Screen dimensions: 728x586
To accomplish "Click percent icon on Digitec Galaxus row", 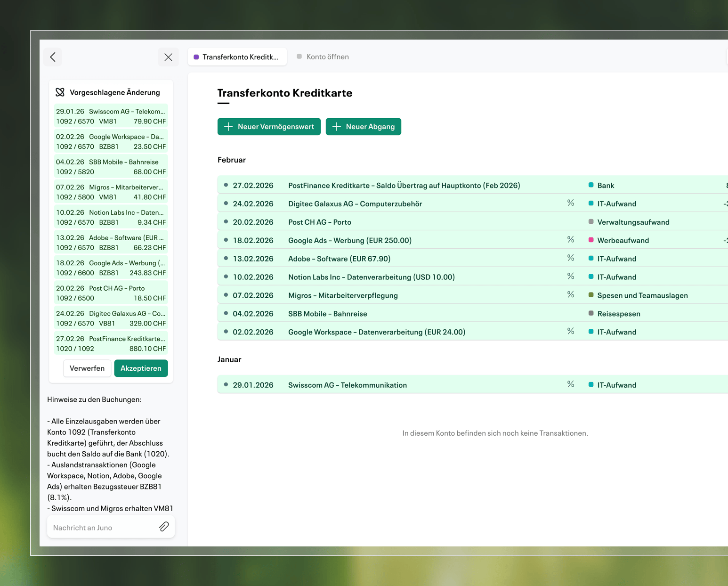I will (571, 203).
